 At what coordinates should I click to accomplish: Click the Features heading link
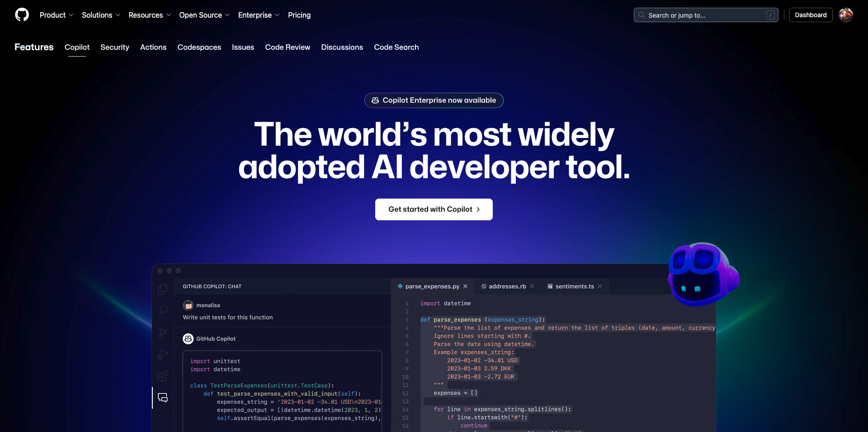tap(34, 47)
